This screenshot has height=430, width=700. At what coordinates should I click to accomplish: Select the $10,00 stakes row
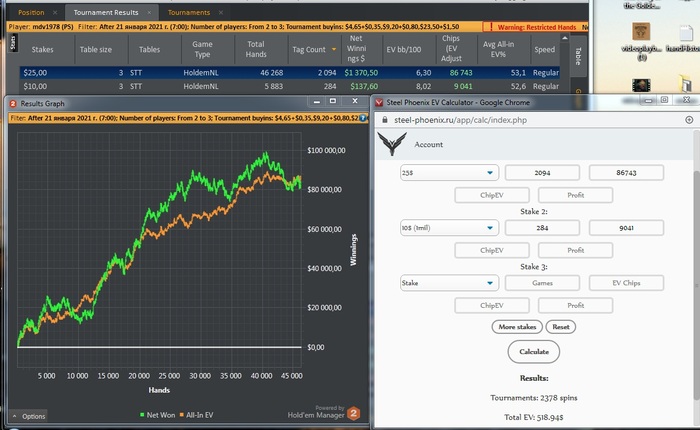(289, 86)
